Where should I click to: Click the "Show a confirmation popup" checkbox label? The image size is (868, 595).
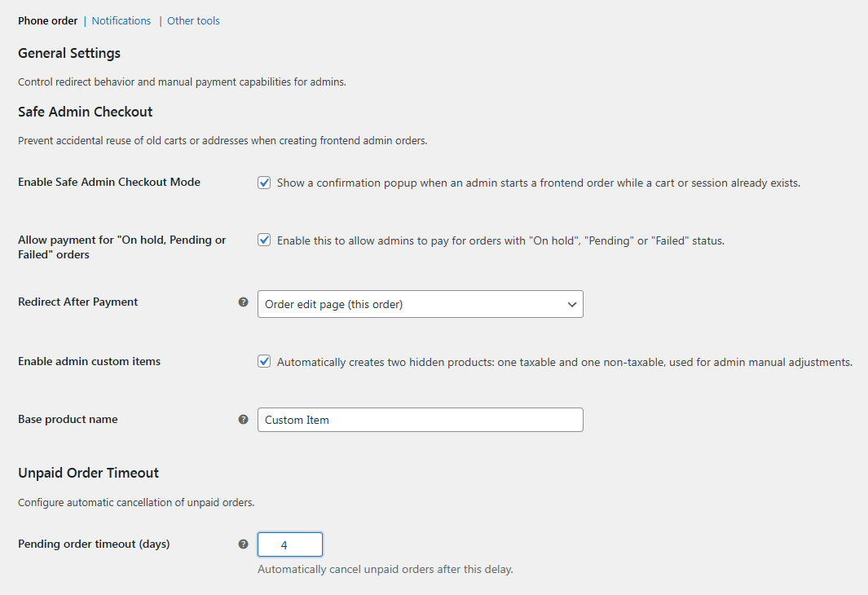[538, 183]
